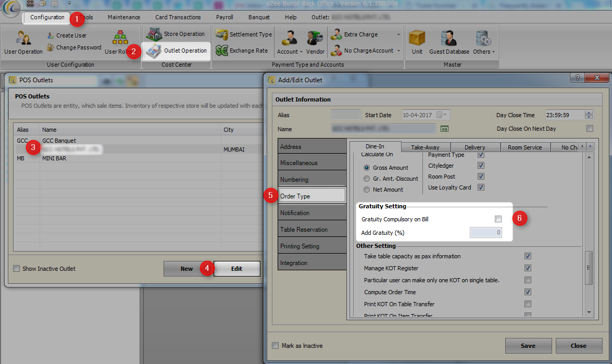Open the User Operation icon
This screenshot has height=364, width=612.
(x=23, y=43)
